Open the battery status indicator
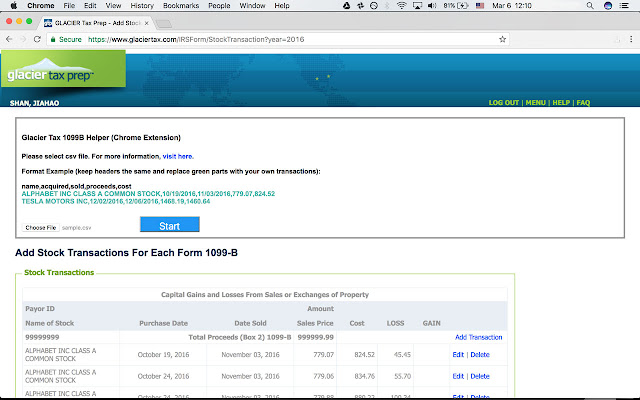 tap(456, 6)
